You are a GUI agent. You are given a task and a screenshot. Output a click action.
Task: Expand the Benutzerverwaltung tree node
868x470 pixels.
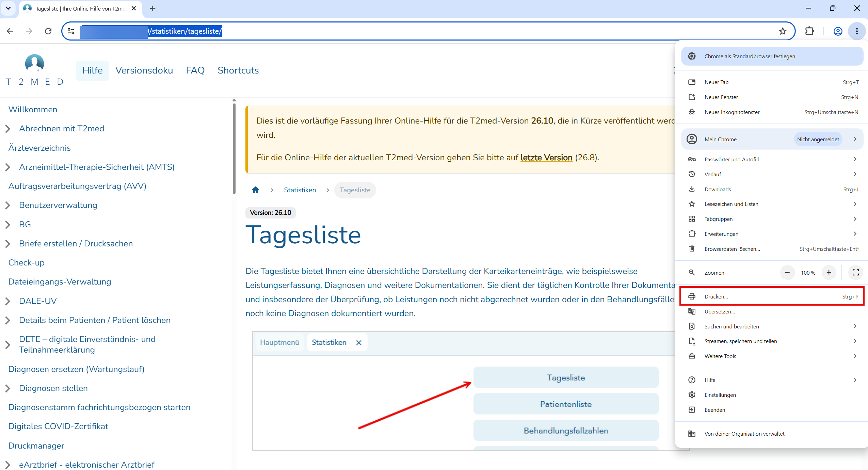coord(8,205)
